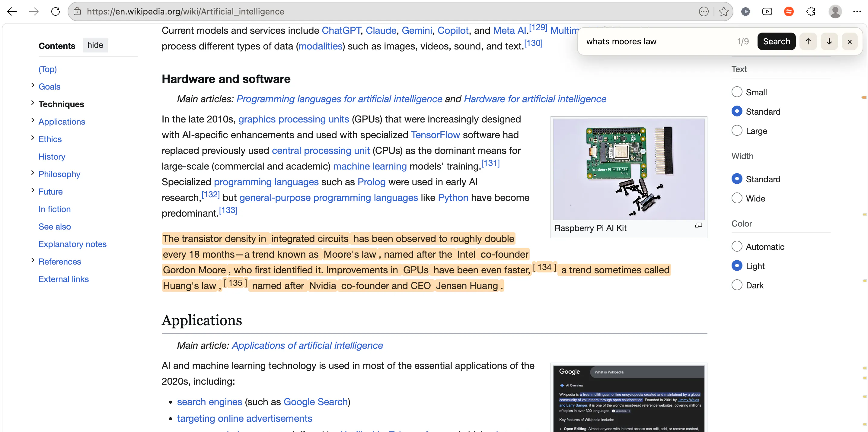
Task: Open the round play-button extension icon
Action: (x=745, y=11)
